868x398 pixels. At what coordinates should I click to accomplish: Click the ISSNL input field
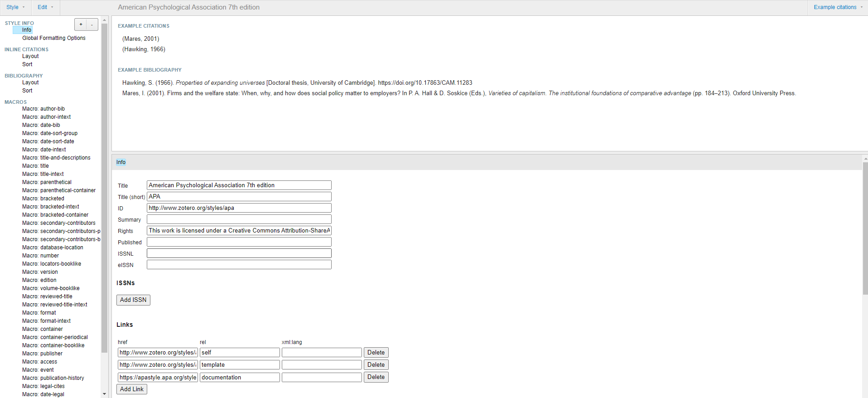[x=239, y=253]
